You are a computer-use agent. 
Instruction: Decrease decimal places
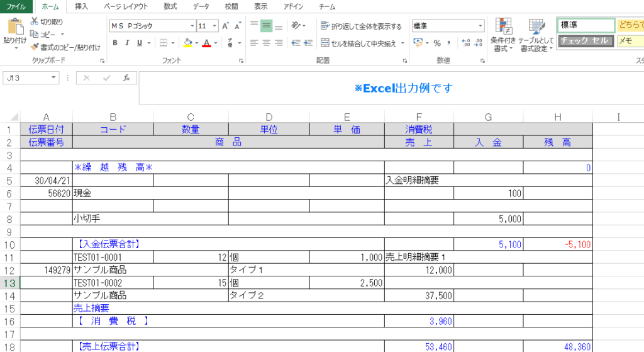coord(479,43)
